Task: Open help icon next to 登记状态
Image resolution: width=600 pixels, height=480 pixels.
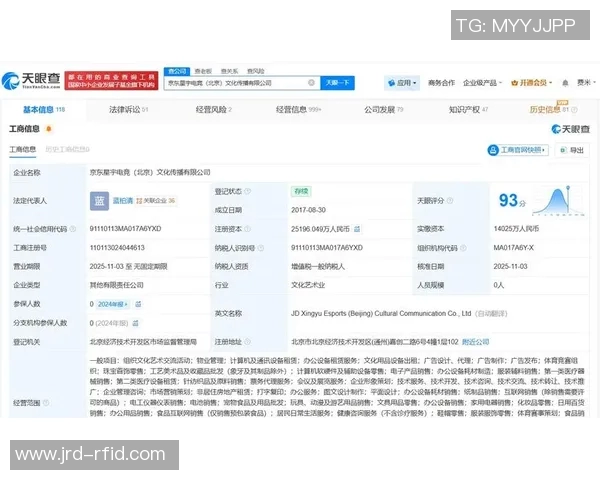Action: pos(248,191)
